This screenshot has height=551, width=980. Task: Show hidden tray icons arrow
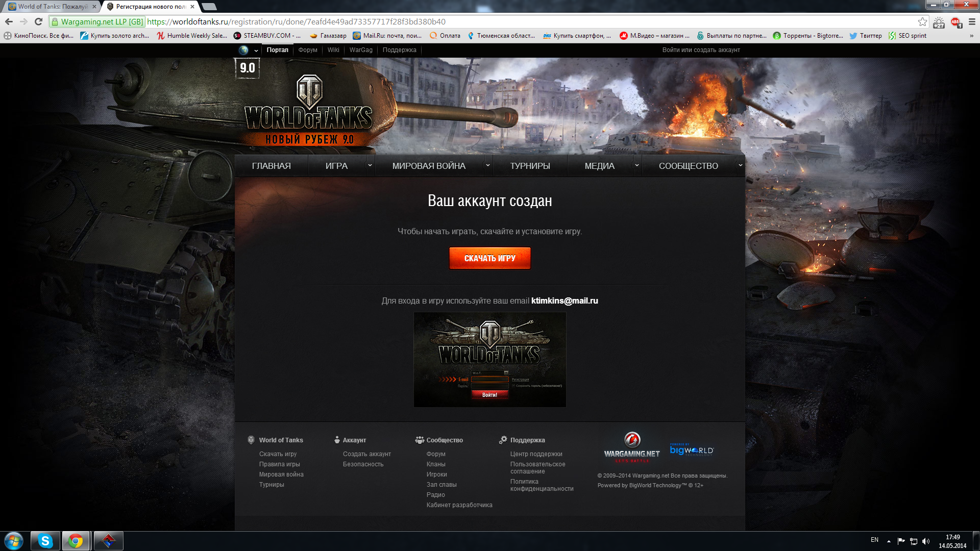coord(889,541)
